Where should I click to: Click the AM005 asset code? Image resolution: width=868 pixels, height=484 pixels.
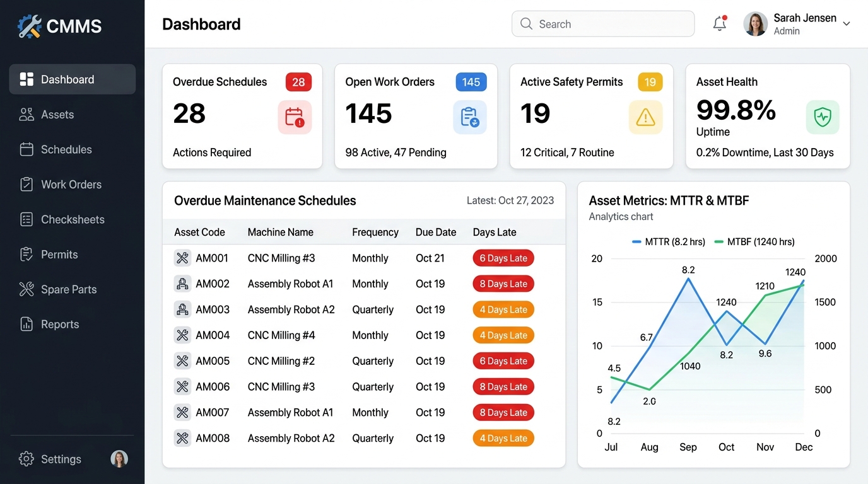point(213,361)
